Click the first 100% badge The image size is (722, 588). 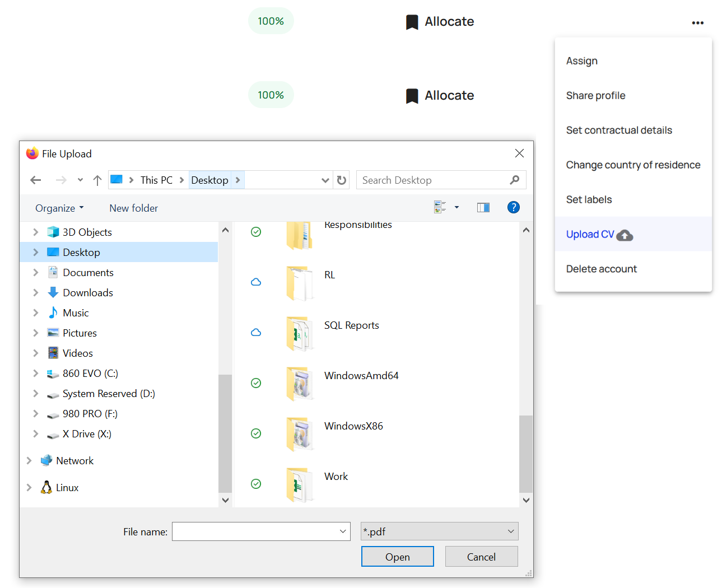(271, 21)
